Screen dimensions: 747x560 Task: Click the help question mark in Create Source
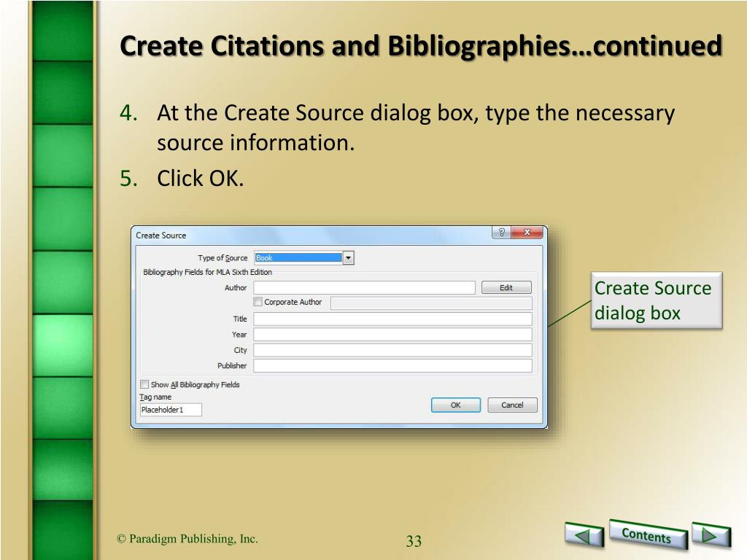[x=501, y=233]
